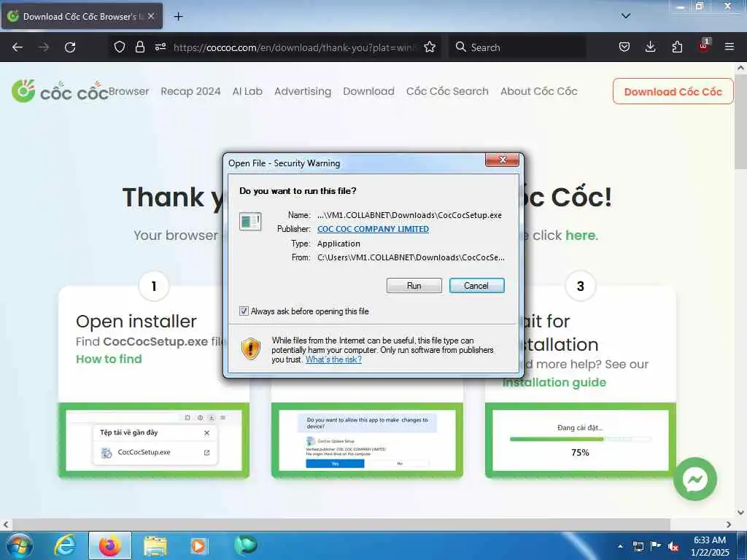Open the Action Center flag icon
The height and width of the screenshot is (560, 747).
click(656, 546)
